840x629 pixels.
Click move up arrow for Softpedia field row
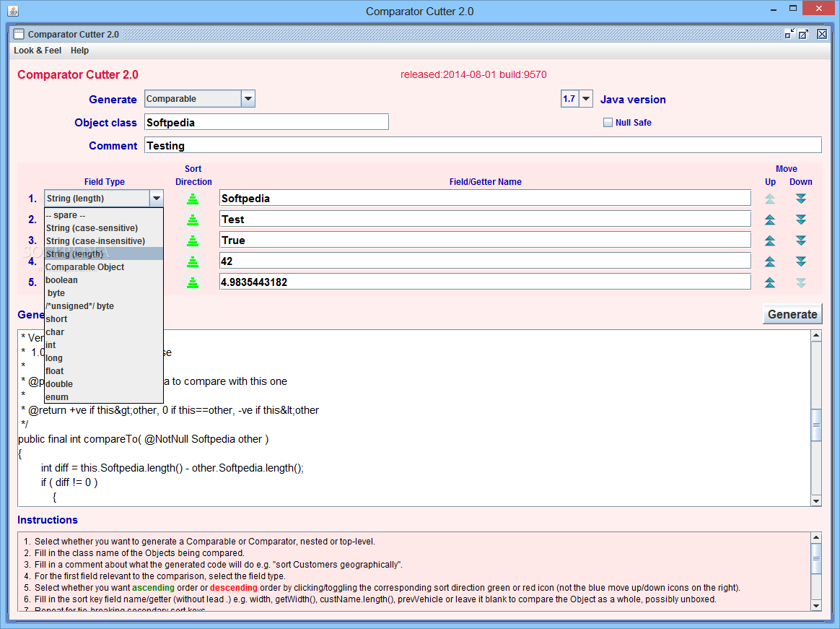[770, 199]
